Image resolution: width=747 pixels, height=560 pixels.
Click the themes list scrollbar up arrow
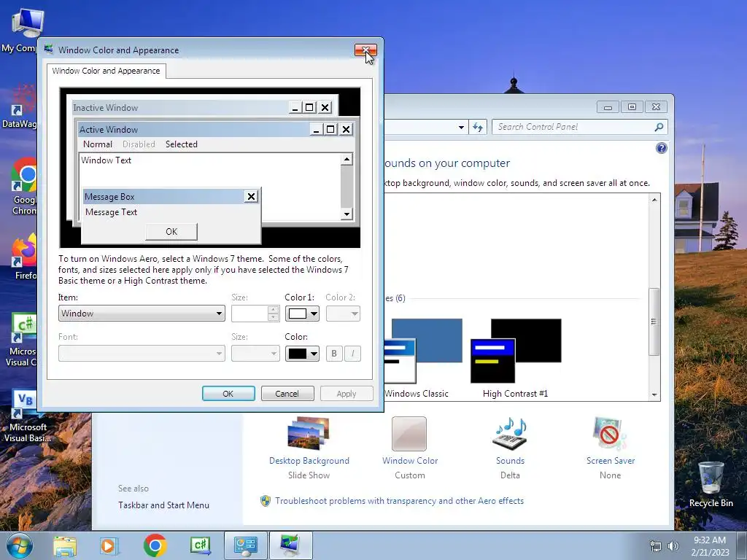pos(654,200)
